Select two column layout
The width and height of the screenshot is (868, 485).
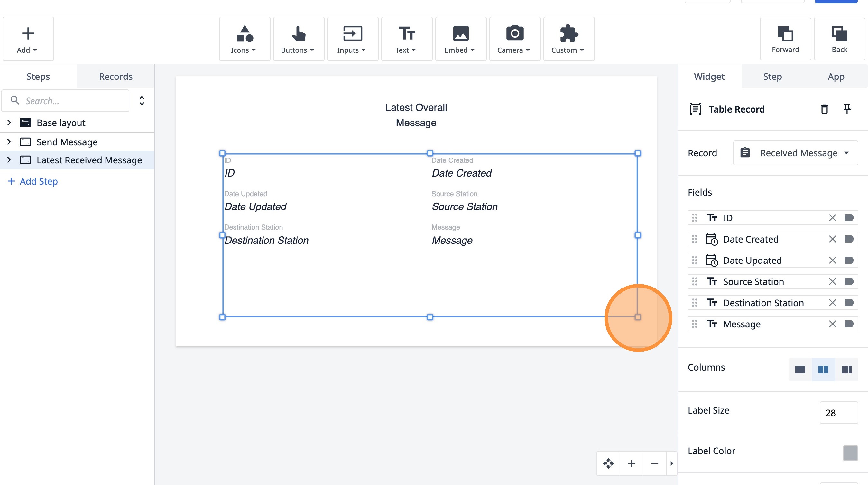point(823,370)
